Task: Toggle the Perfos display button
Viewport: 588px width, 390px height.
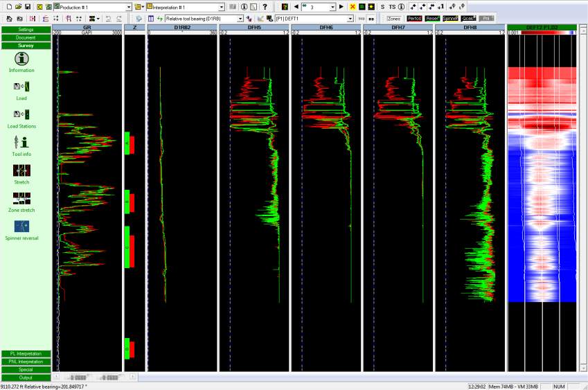Action: click(x=414, y=19)
